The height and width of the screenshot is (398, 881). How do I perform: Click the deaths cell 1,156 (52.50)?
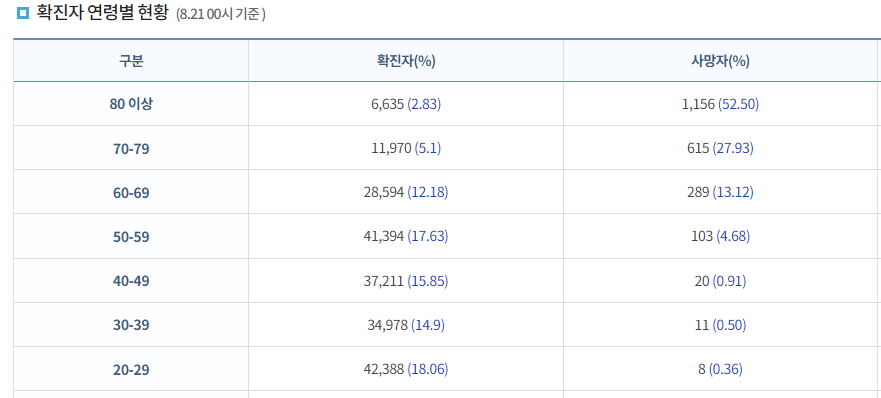pos(720,104)
